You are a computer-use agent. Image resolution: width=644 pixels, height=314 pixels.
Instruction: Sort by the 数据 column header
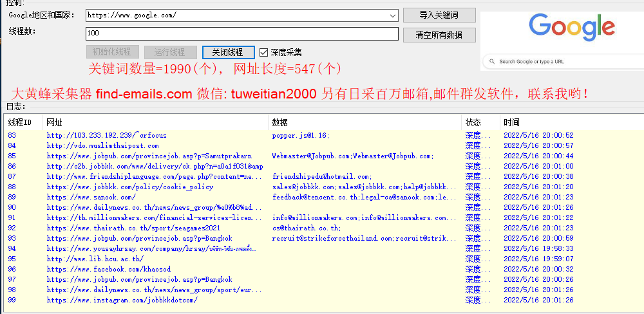(x=365, y=122)
